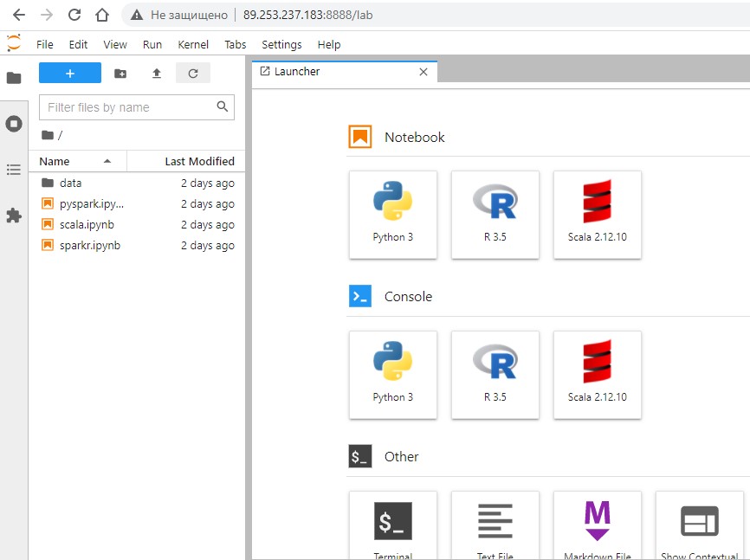750x560 pixels.
Task: Close the Launcher tab
Action: point(423,72)
